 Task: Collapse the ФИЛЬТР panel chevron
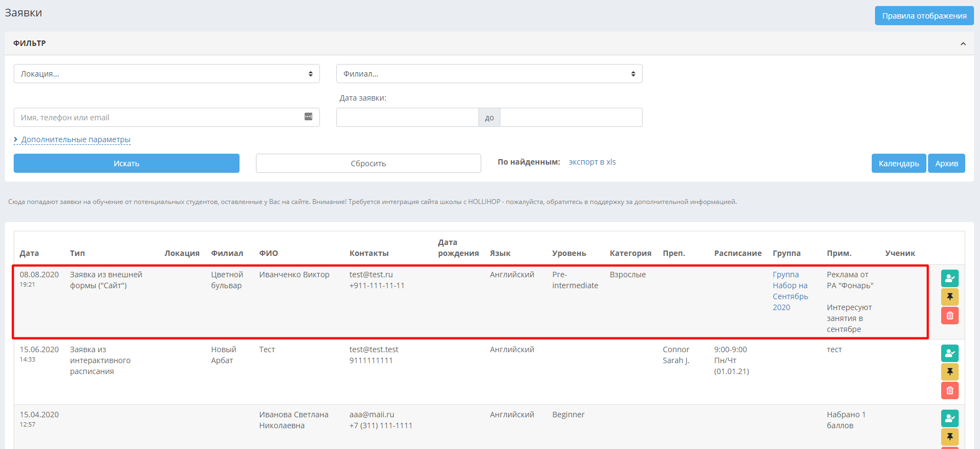click(x=963, y=44)
